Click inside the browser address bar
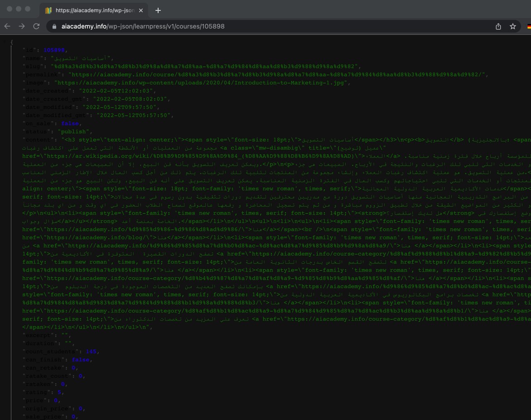The width and height of the screenshot is (531, 420). click(x=181, y=27)
